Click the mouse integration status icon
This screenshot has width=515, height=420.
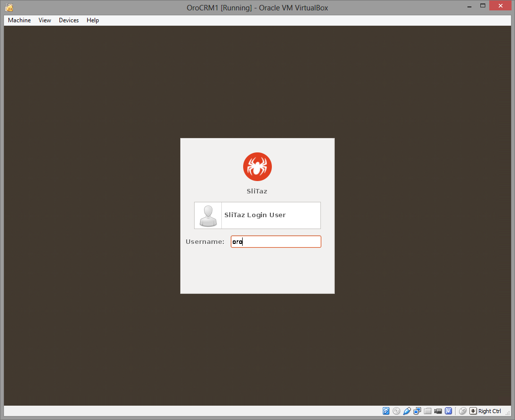(463, 411)
